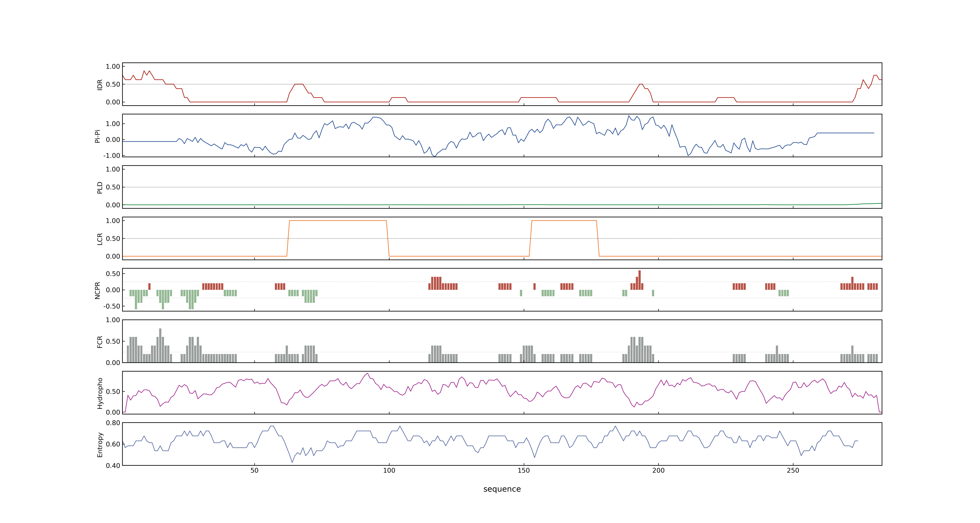
Task: Click the x-axis tick label 100
Action: tap(389, 470)
